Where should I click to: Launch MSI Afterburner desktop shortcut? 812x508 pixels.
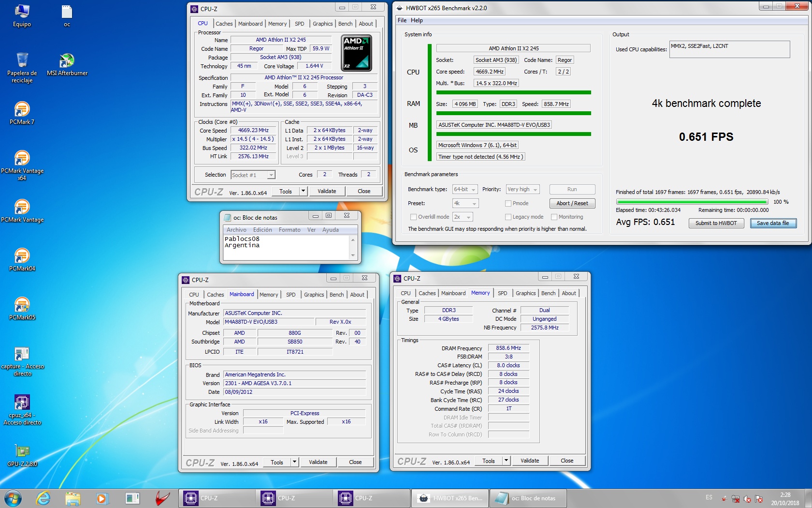(x=67, y=65)
